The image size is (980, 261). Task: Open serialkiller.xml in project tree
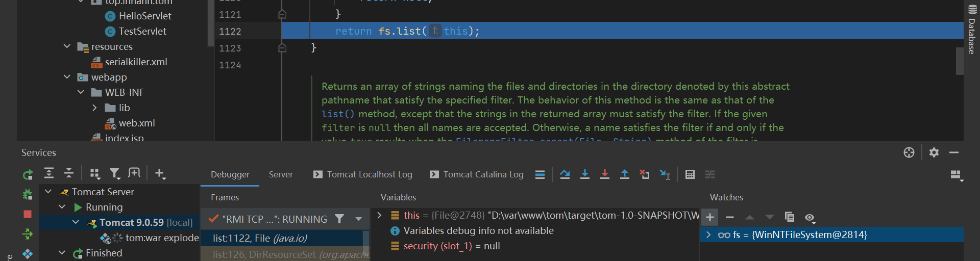pyautogui.click(x=136, y=62)
